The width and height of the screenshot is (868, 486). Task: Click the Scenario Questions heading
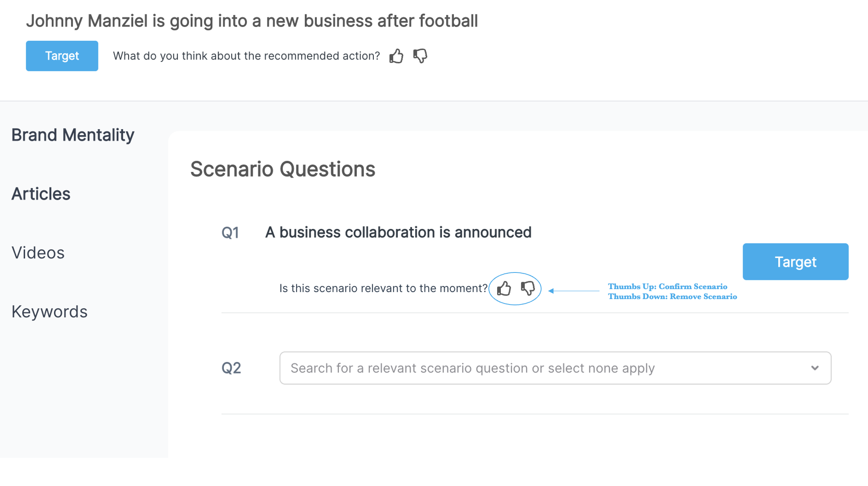pyautogui.click(x=282, y=169)
